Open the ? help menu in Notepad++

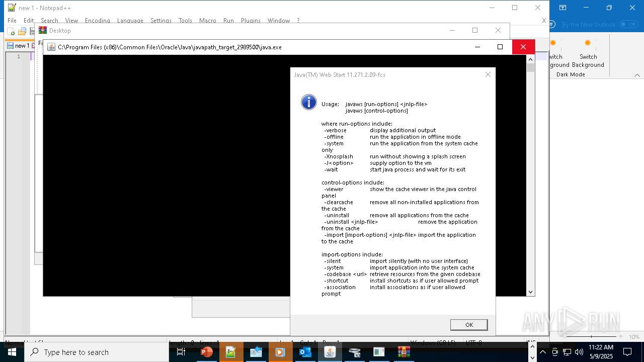coord(298,21)
